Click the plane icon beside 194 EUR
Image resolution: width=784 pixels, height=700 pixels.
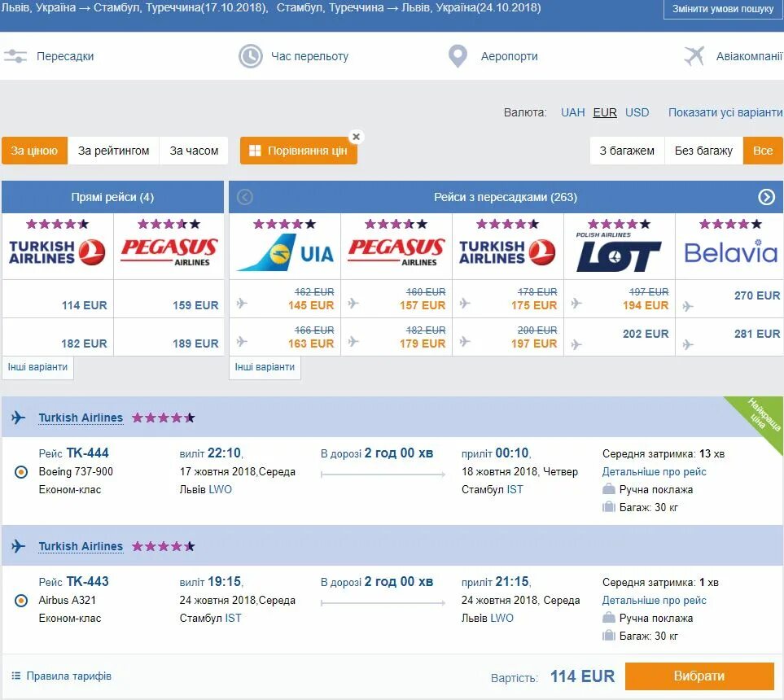(576, 303)
